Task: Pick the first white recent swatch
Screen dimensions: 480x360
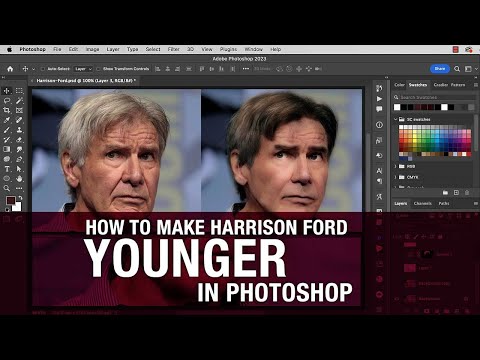Action: pyautogui.click(x=397, y=107)
